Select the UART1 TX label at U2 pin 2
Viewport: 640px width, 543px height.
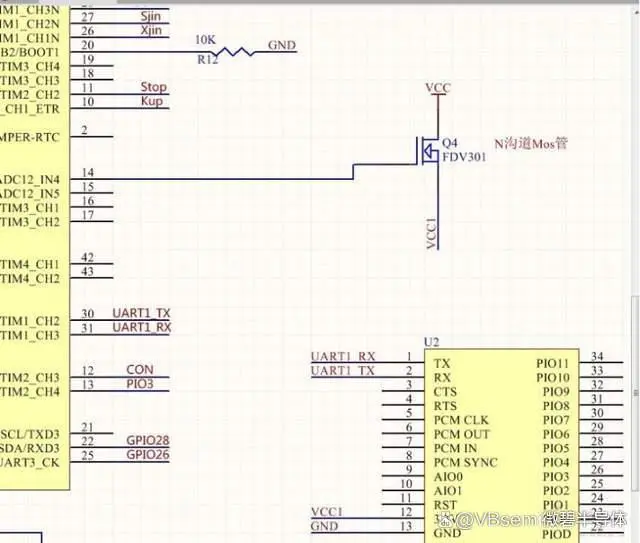tap(343, 371)
